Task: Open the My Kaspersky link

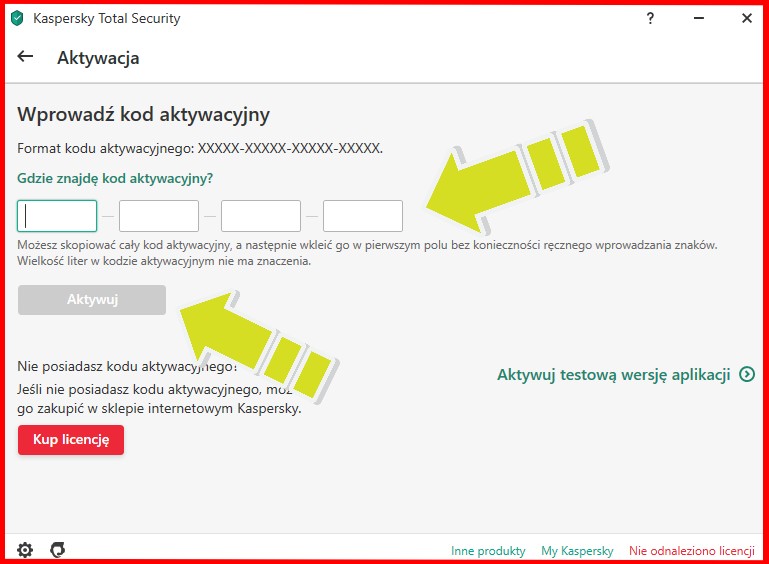Action: [577, 551]
